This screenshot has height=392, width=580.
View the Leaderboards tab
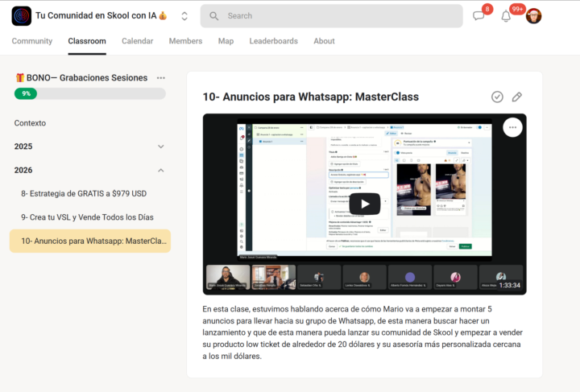273,41
